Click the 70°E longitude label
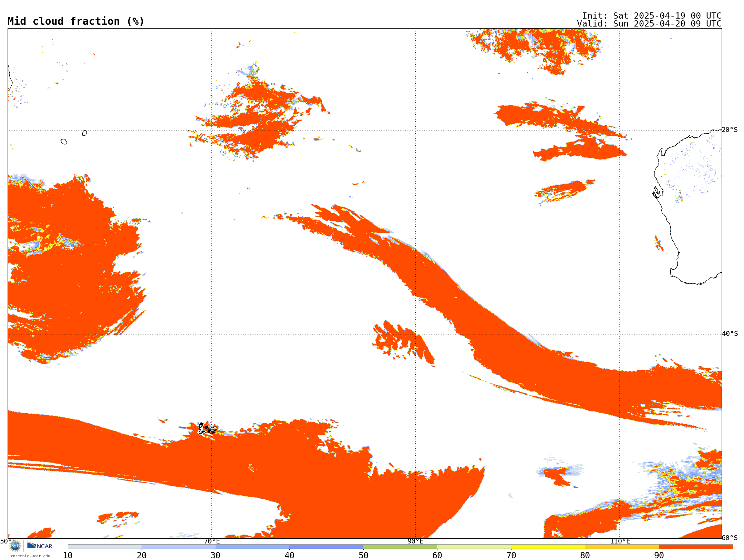 212,541
